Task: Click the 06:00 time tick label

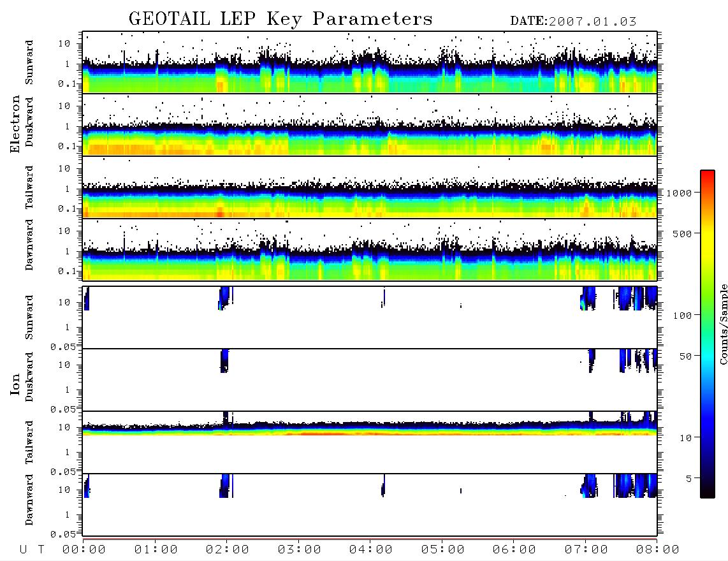Action: (514, 550)
